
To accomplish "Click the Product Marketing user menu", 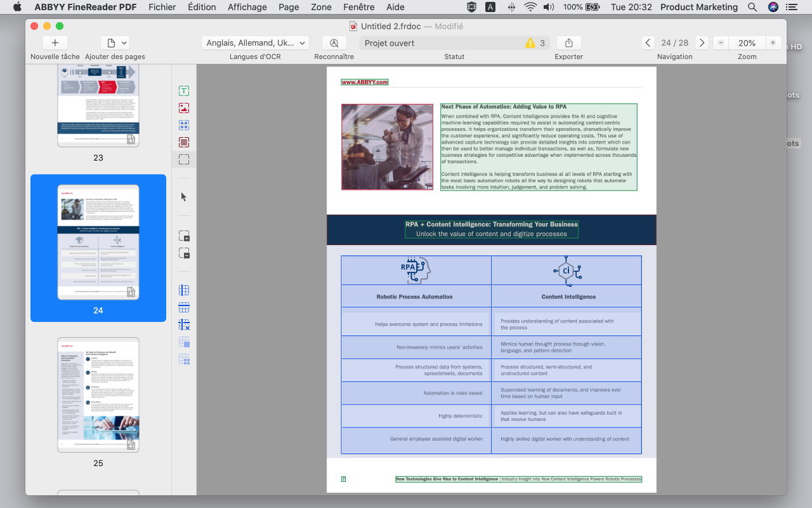I will point(699,7).
